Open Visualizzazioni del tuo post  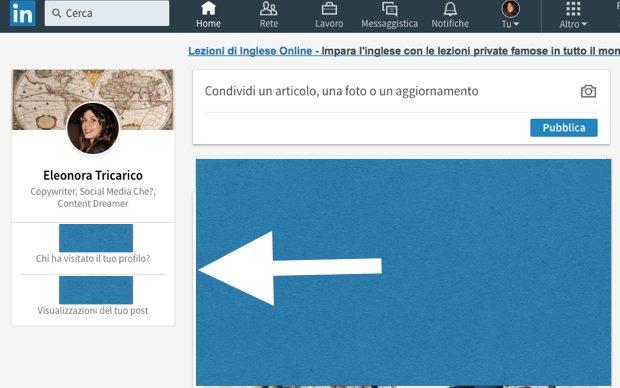[x=93, y=310]
